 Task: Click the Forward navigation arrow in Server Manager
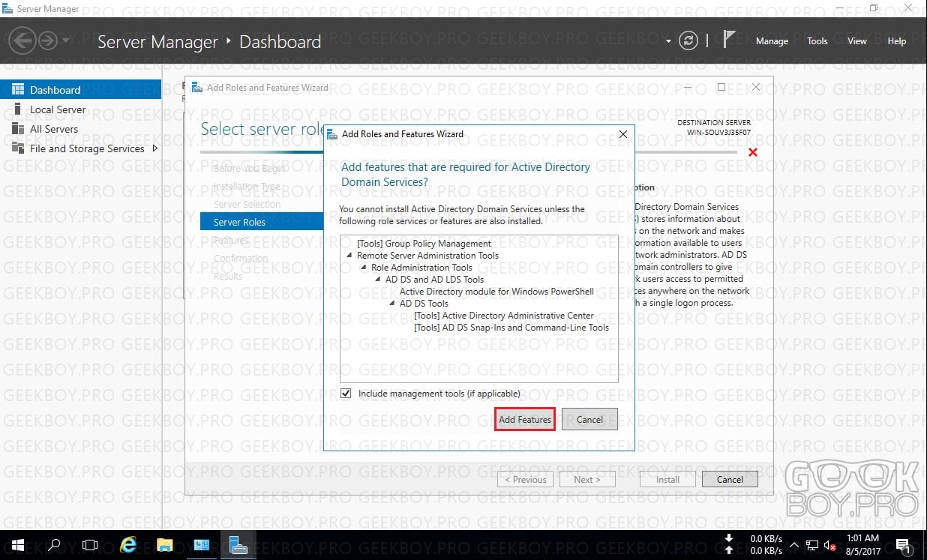tap(48, 40)
